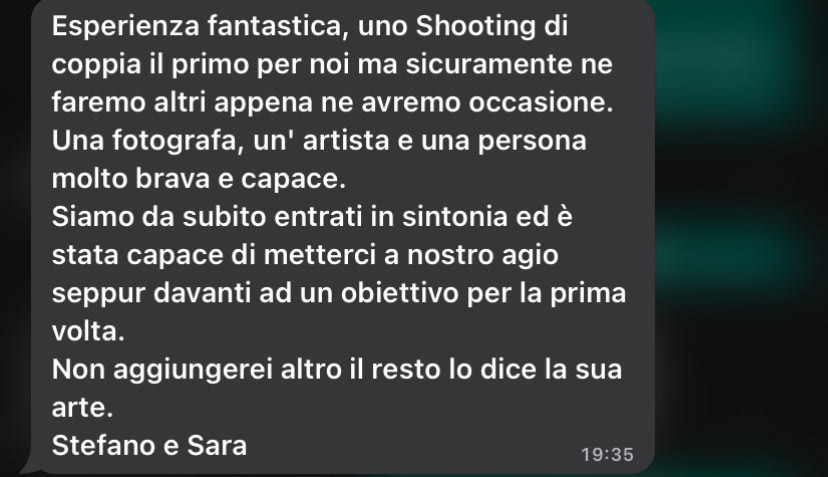The image size is (828, 477).
Task: Click the word occasione in third line
Action: pos(541,102)
